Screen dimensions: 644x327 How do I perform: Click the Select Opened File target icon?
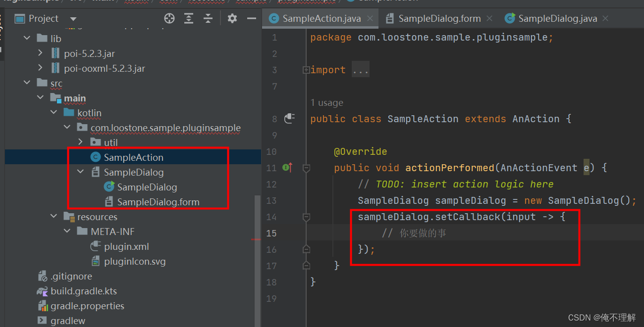169,19
